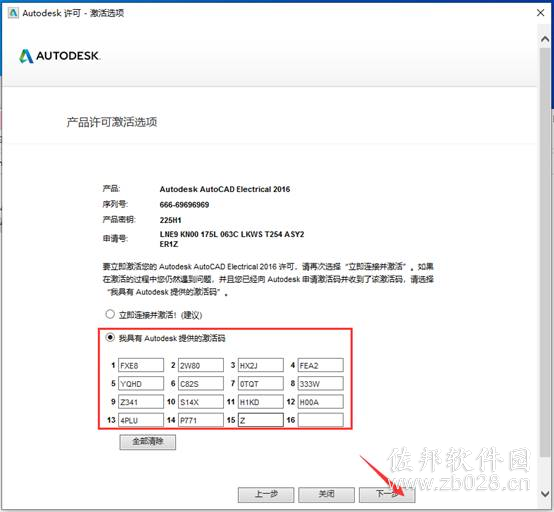The width and height of the screenshot is (554, 512).
Task: Click the ER1Z request code line
Action: click(x=169, y=244)
